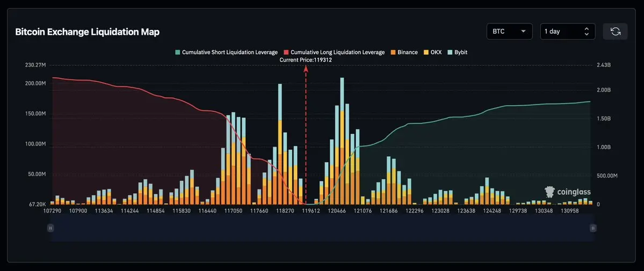Click the green Short Liquidation legend swatch
The image size is (644, 271).
177,52
